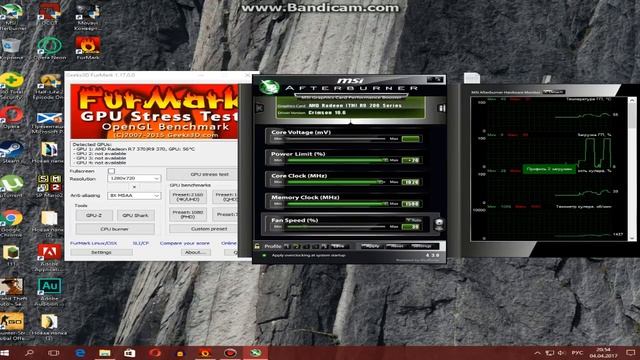
Task: Launch Adobe Audition from desktop
Action: point(49,291)
